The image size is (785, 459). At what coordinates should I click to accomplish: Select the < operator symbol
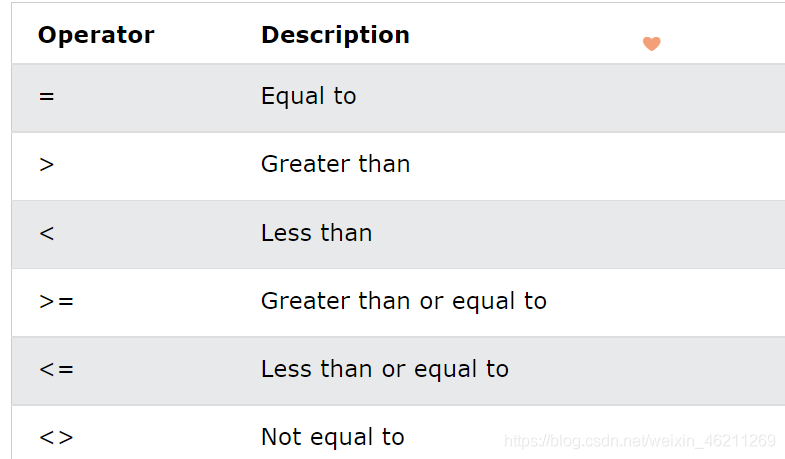click(46, 233)
